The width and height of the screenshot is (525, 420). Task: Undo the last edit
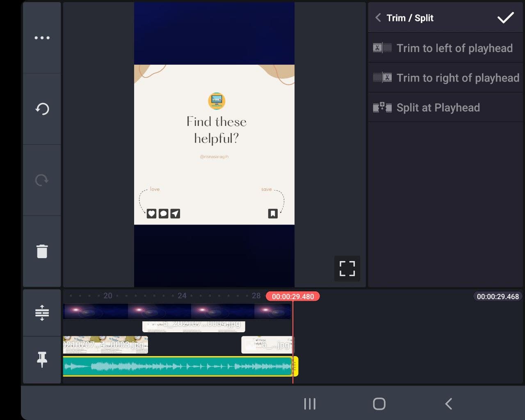click(41, 109)
